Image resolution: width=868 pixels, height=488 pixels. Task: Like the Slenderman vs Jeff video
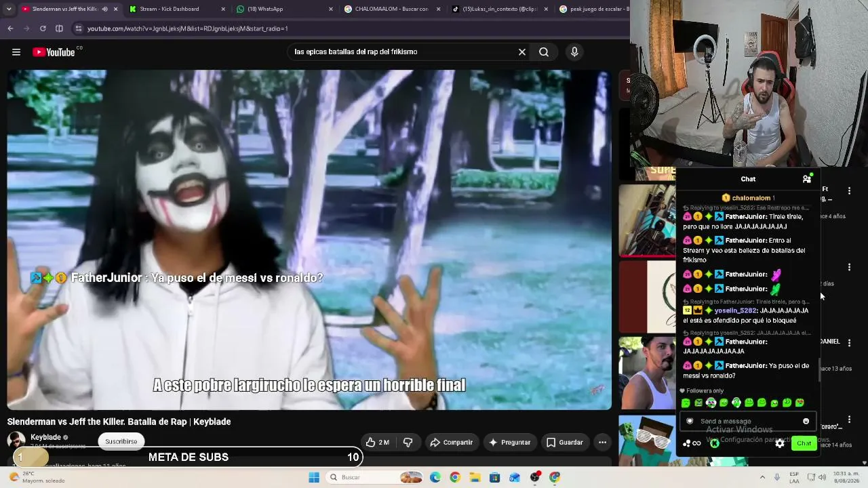(377, 443)
